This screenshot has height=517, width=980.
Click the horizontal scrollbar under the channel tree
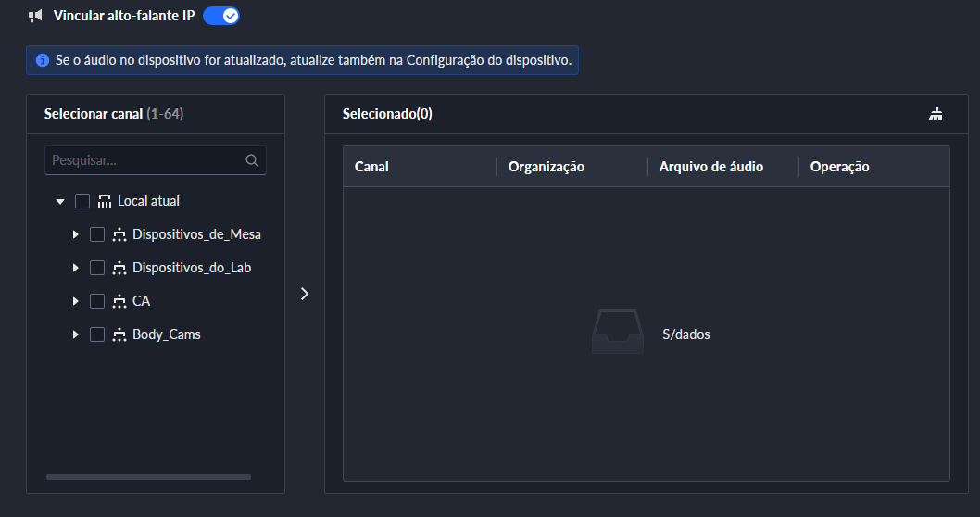tap(148, 477)
